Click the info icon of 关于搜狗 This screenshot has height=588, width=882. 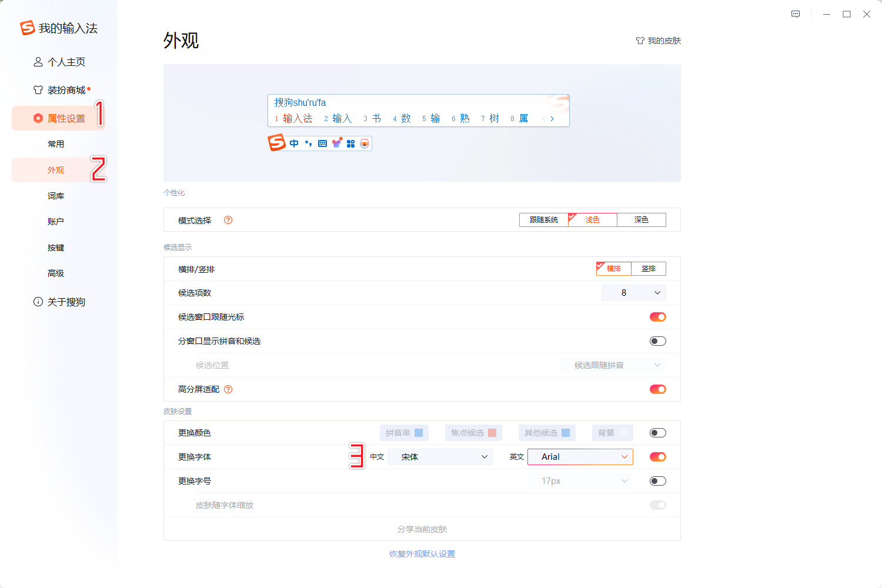point(38,302)
